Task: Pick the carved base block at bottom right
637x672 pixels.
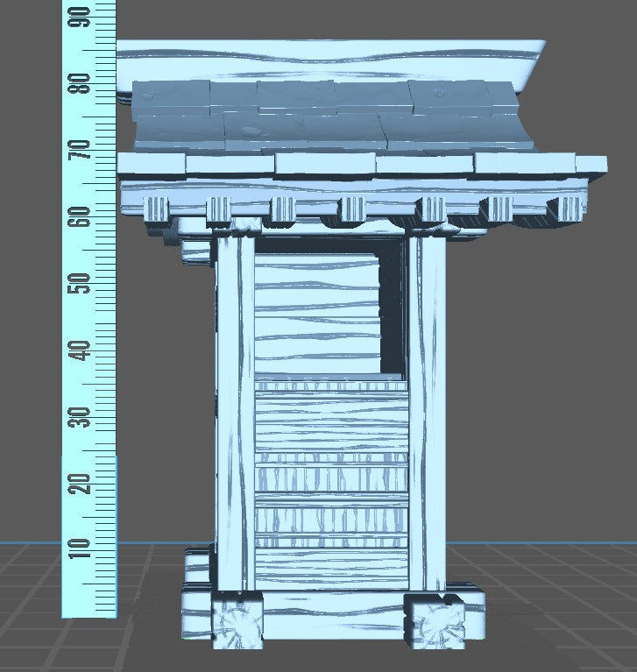Action: [x=432, y=624]
